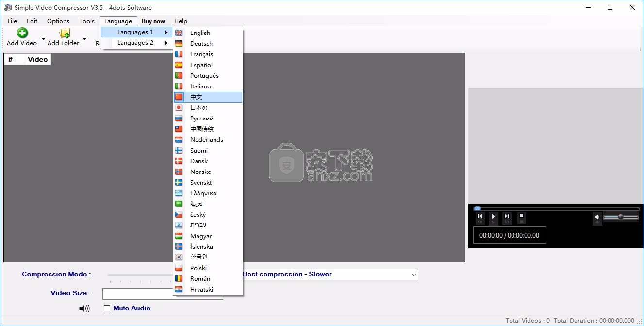
Task: Expand the Languages 2 submenu
Action: [136, 43]
